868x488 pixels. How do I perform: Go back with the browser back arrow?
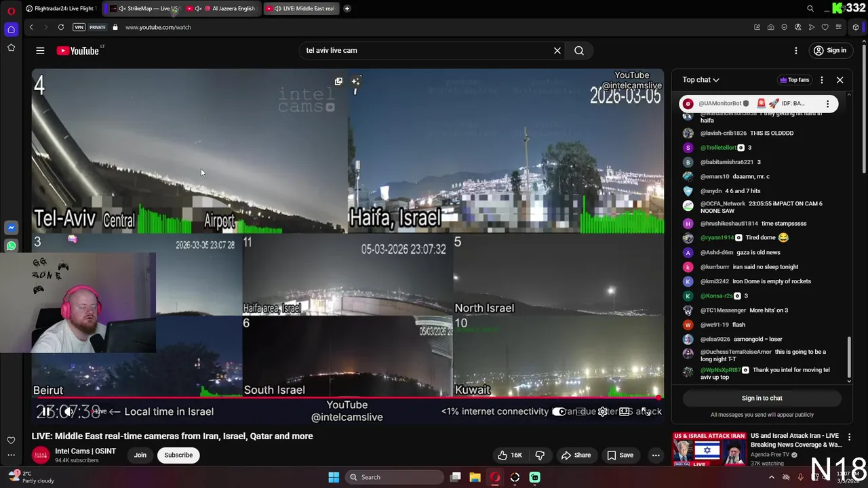click(31, 27)
